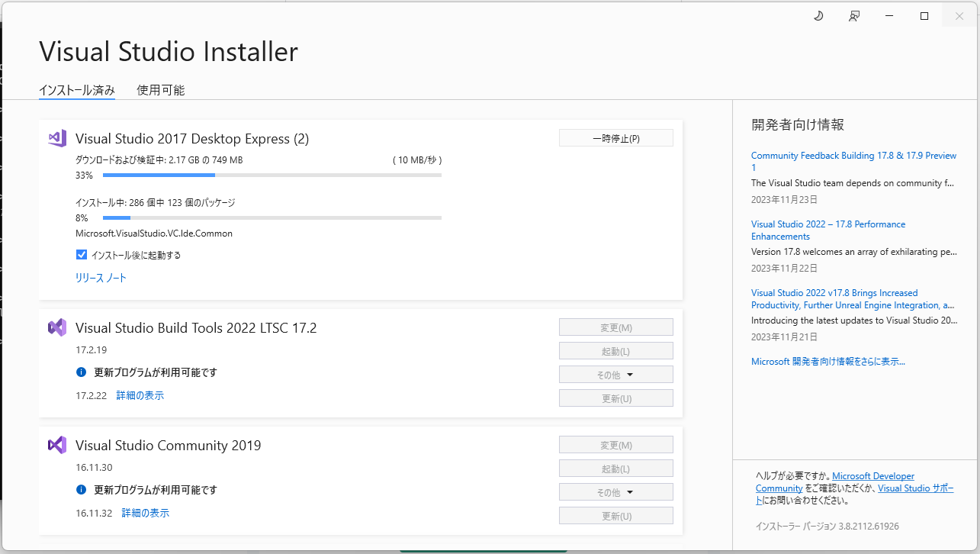This screenshot has height=554, width=980.
Task: Click info icon under Build Tools 2022
Action: click(x=81, y=372)
